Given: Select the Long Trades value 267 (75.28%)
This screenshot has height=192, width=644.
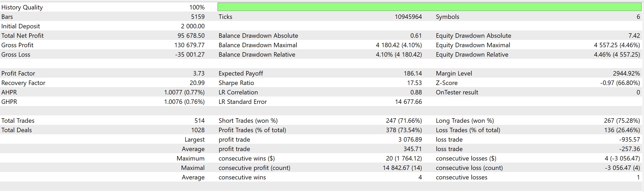Looking at the screenshot, I should 622,121.
